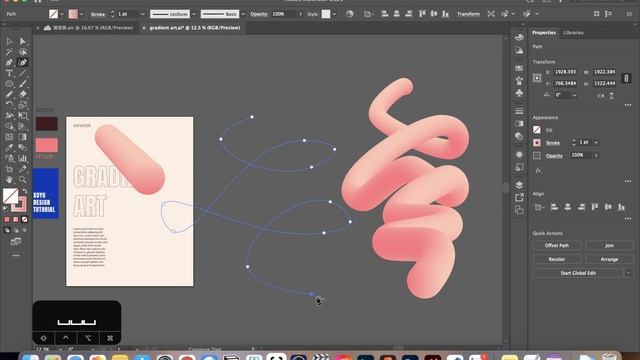
Task: Click the large Fill box in toolbar
Action: coord(10,196)
